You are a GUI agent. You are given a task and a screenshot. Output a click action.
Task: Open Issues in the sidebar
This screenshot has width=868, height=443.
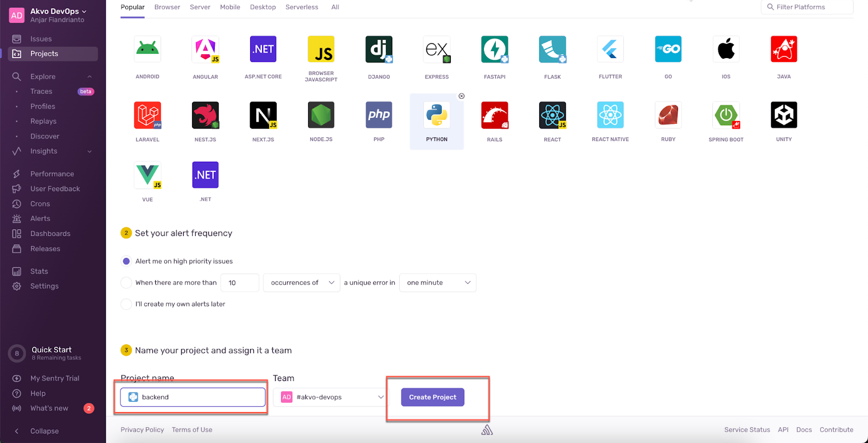[x=53, y=39]
